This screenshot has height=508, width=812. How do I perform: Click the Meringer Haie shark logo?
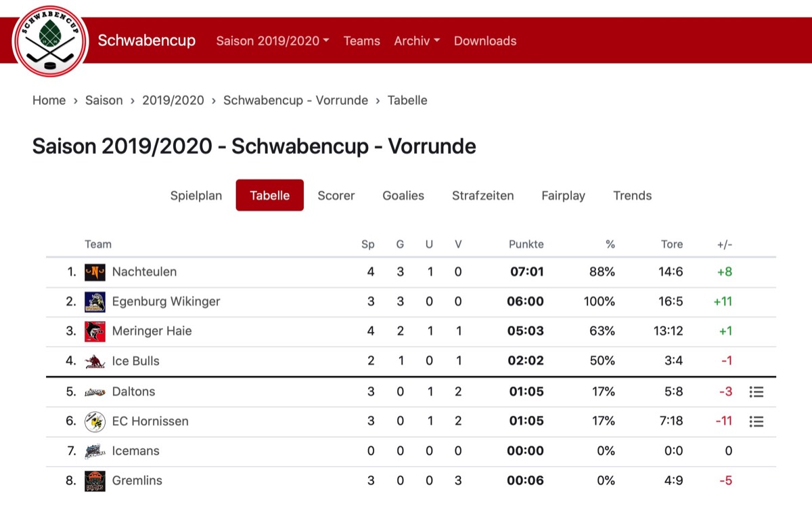point(95,331)
